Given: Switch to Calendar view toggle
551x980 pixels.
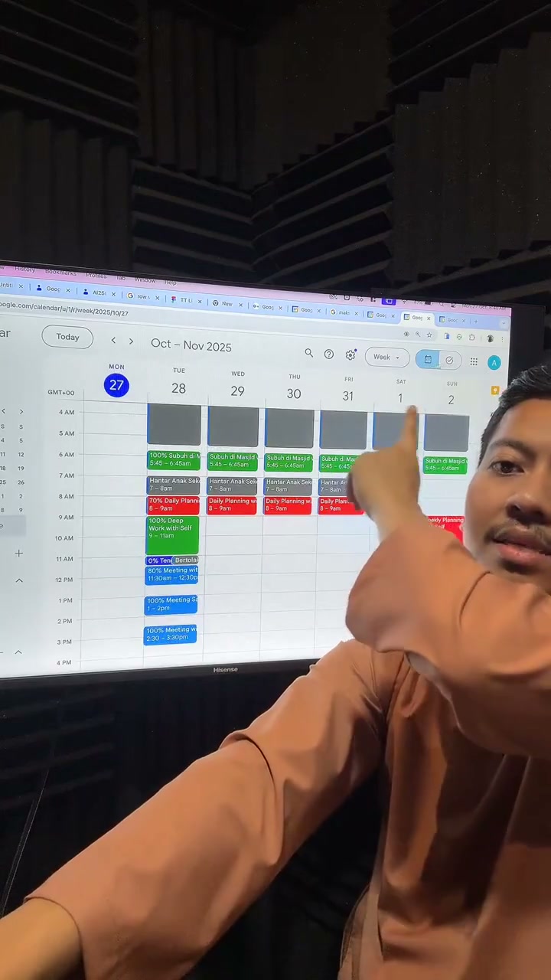Looking at the screenshot, I should point(428,360).
